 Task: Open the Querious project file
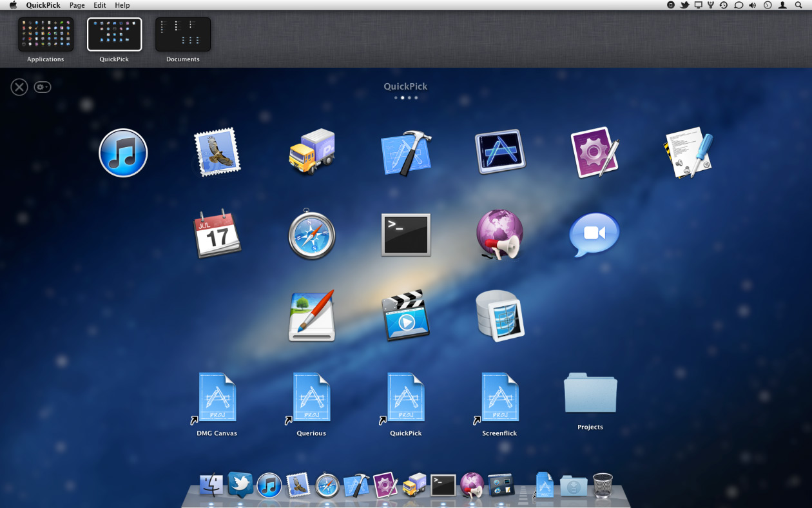click(311, 403)
